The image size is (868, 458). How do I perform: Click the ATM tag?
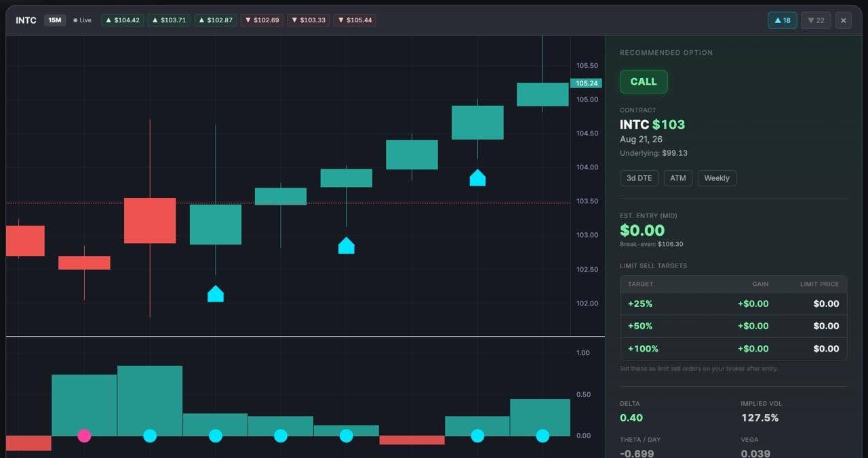click(x=678, y=178)
